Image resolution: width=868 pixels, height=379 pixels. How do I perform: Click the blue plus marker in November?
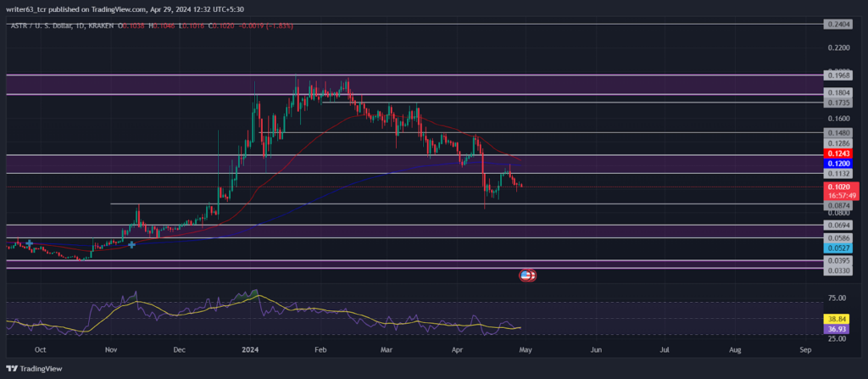[131, 244]
